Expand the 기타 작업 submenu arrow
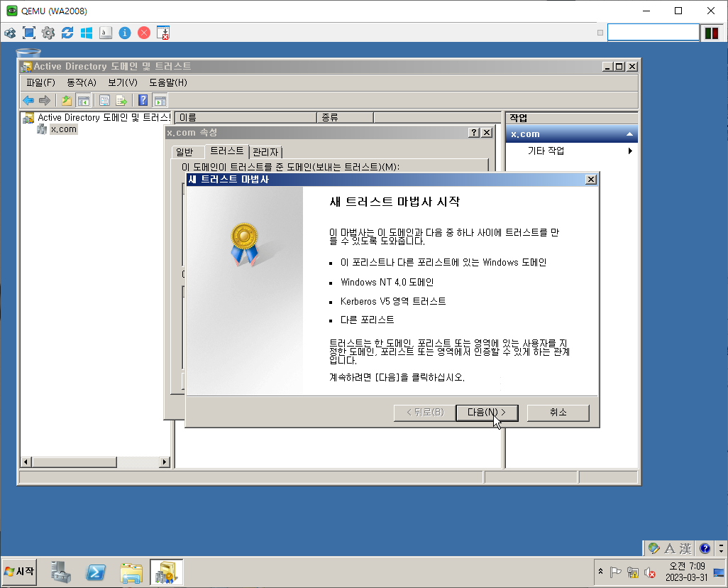 pyautogui.click(x=630, y=151)
